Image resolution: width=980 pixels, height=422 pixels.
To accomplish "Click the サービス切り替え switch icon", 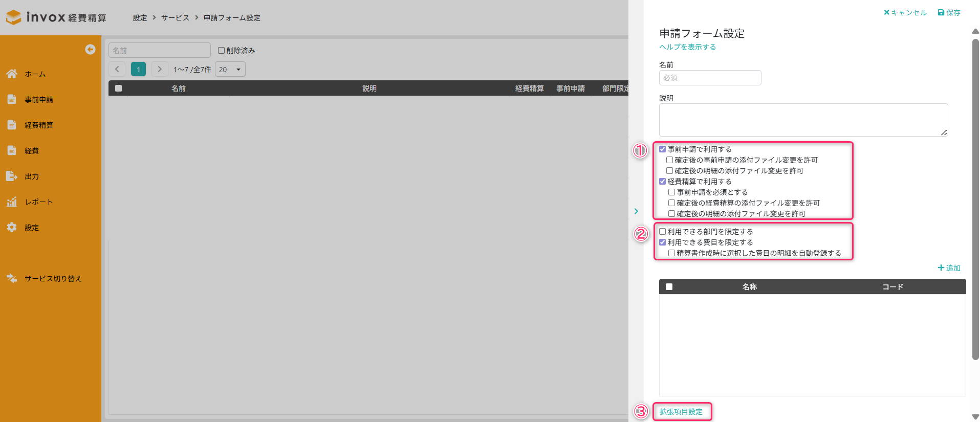I will [x=12, y=278].
